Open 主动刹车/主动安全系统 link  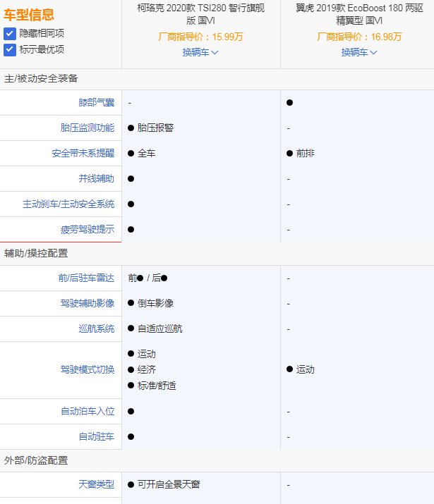[68, 204]
